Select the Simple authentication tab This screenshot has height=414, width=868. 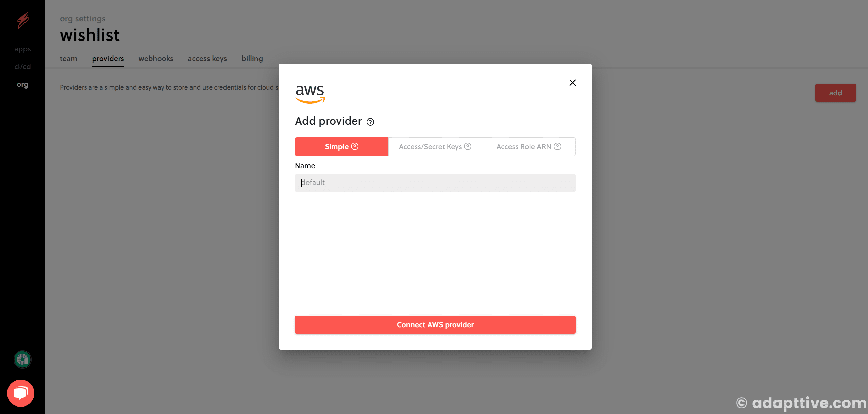[x=341, y=146]
